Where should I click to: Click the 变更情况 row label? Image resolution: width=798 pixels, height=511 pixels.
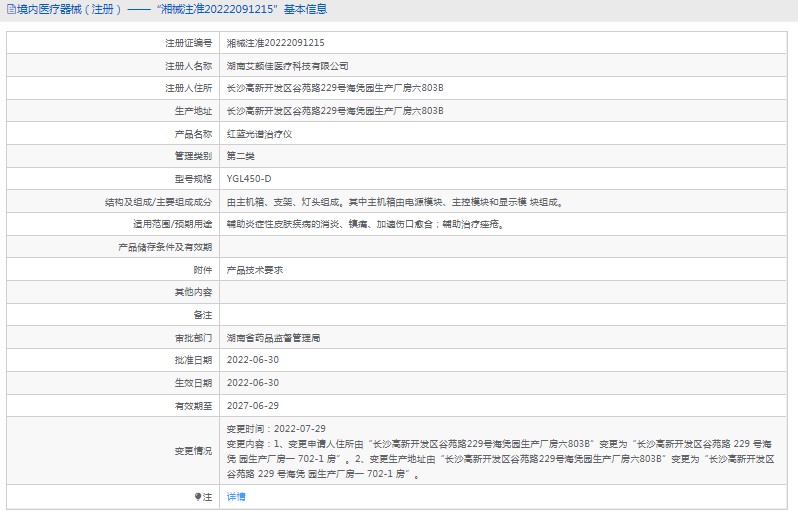(x=194, y=451)
